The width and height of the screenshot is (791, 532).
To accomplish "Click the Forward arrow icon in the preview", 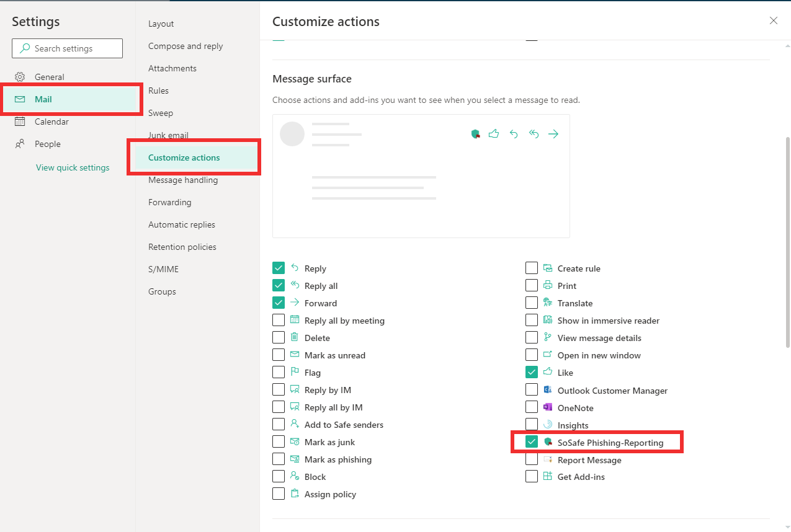I will pos(553,133).
